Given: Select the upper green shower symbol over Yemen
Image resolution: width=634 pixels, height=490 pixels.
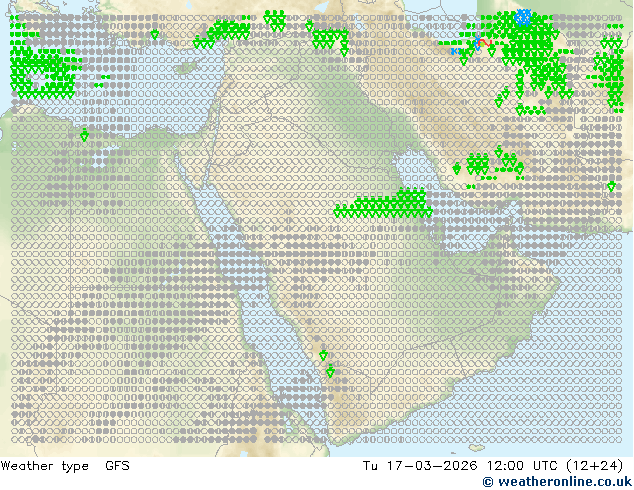Looking at the screenshot, I should 323,355.
